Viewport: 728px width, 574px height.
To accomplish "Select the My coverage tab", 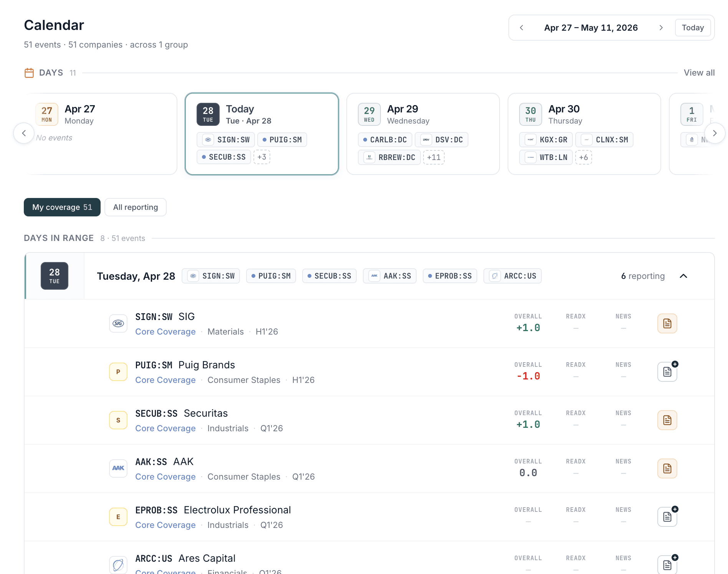I will pos(62,207).
